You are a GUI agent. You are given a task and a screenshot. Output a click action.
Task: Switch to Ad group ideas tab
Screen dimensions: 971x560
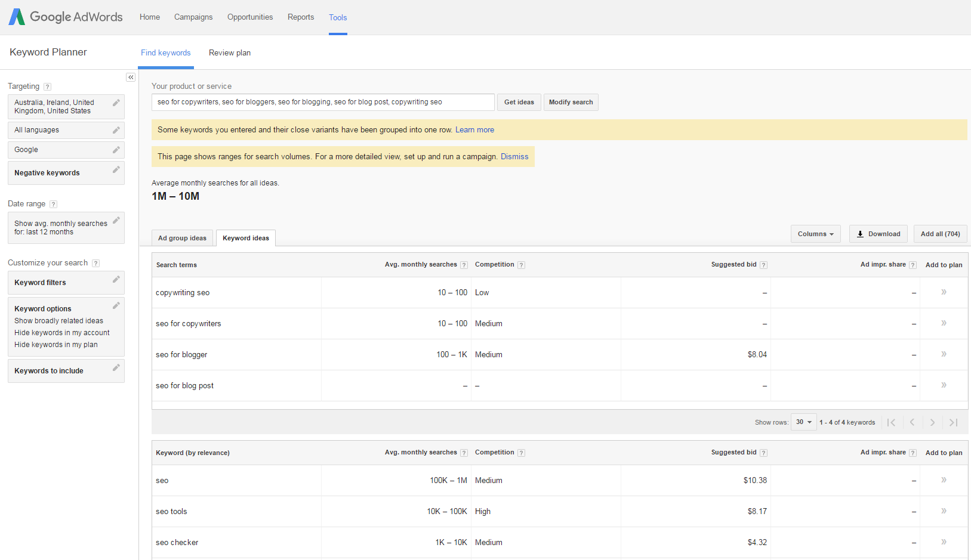[182, 238]
